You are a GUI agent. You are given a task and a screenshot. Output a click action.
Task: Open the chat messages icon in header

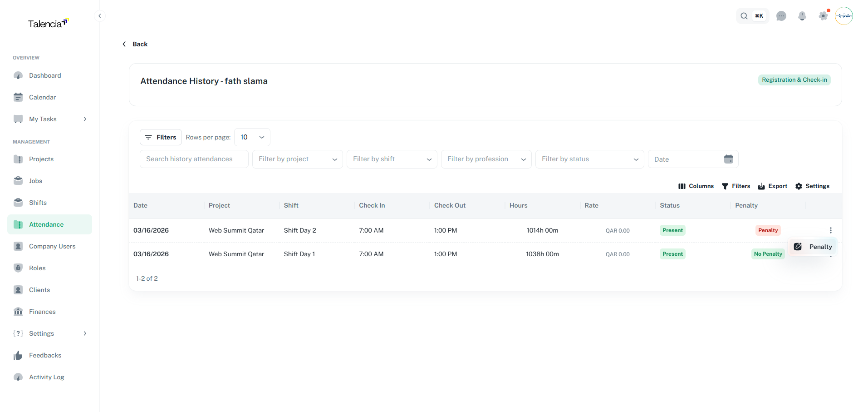coord(781,16)
